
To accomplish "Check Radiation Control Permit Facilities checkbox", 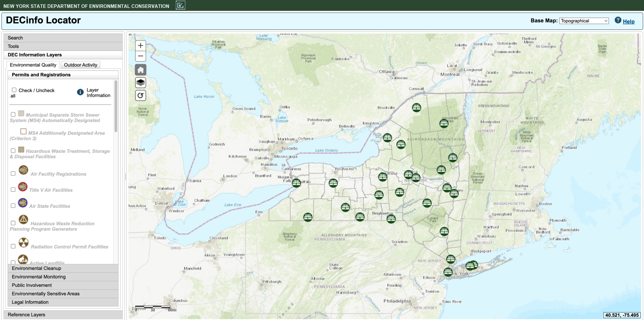I will coord(13,246).
